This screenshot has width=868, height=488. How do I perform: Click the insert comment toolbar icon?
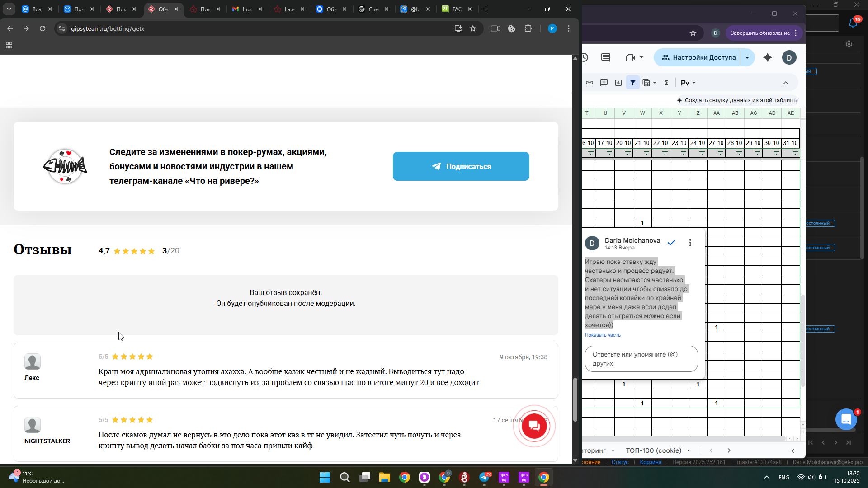604,83
